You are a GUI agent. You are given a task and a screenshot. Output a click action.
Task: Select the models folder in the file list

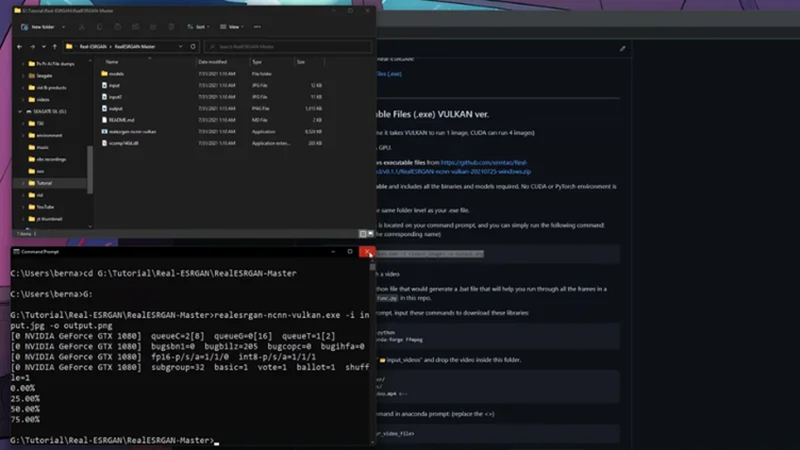(116, 74)
